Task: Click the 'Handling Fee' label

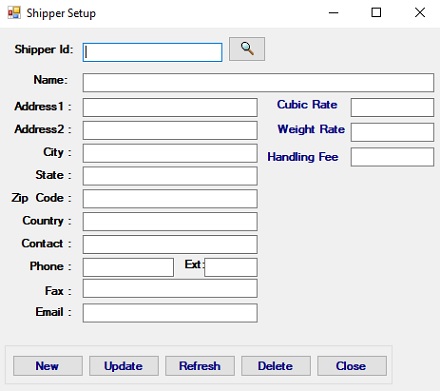Action: coord(303,157)
